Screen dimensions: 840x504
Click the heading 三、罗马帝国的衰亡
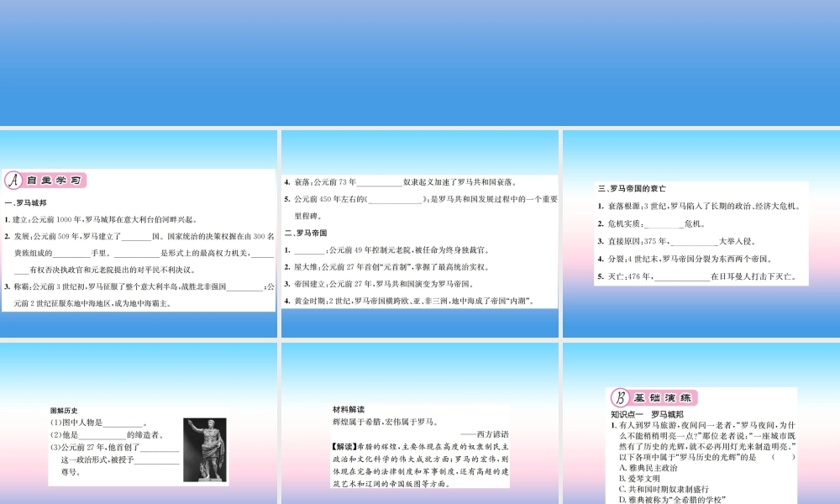click(x=631, y=188)
